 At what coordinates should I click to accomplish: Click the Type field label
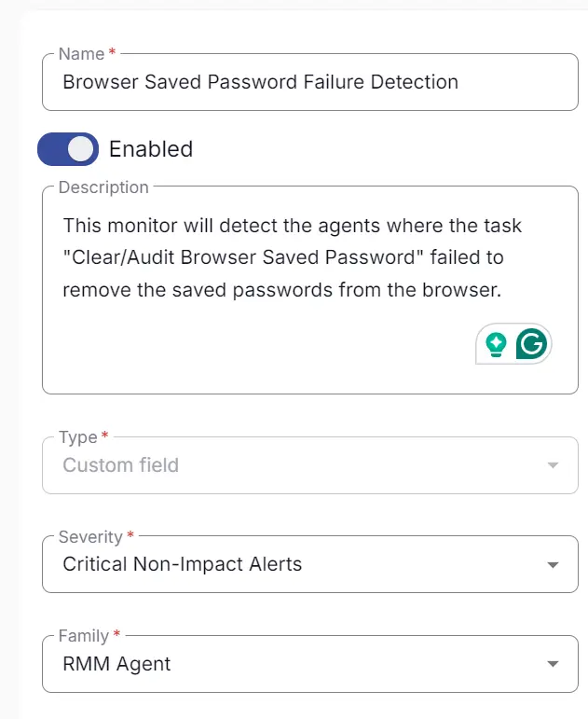click(x=78, y=437)
